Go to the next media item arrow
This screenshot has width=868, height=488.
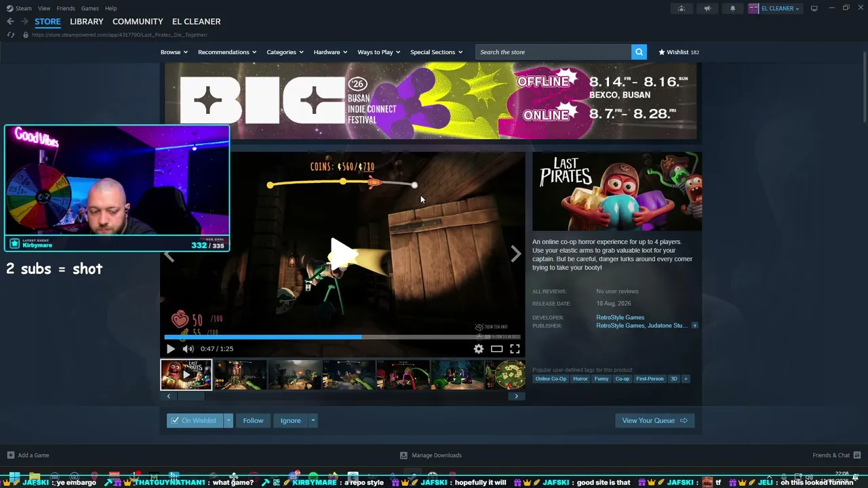[x=515, y=254]
